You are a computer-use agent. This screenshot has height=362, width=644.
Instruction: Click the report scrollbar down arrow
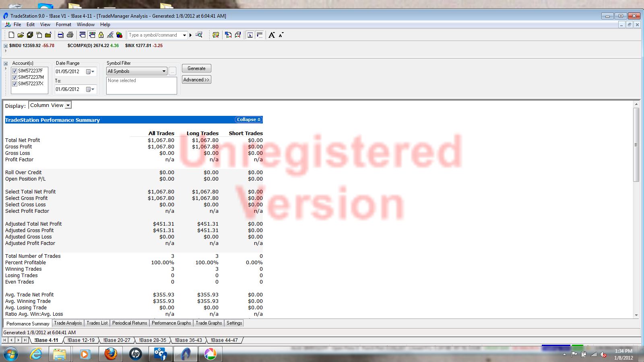tap(636, 315)
